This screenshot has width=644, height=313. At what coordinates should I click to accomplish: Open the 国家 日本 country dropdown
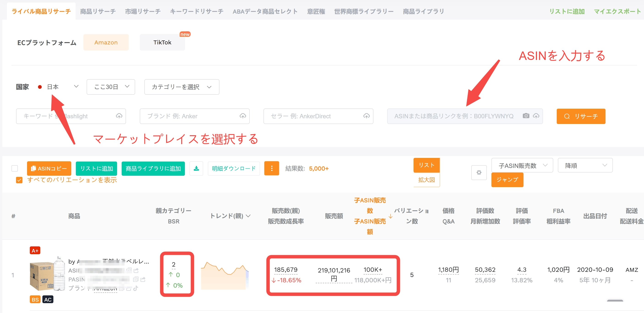coord(58,87)
